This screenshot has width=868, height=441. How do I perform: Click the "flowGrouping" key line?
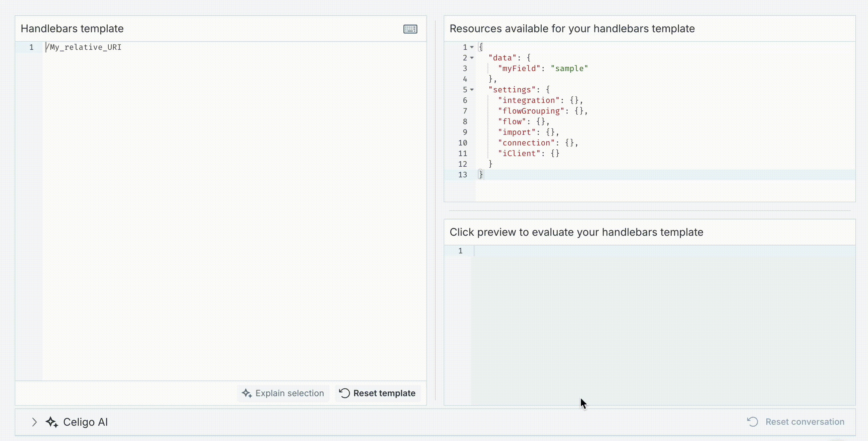(543, 111)
